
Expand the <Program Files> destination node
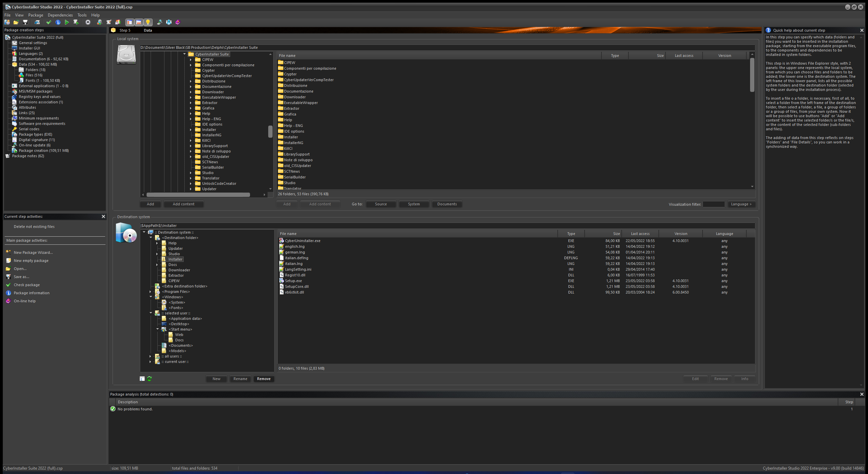tap(150, 292)
